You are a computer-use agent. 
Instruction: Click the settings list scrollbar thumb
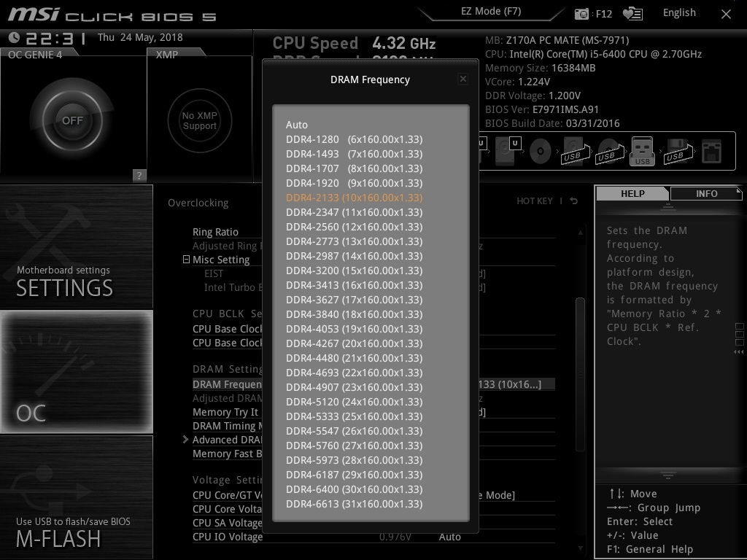point(580,374)
